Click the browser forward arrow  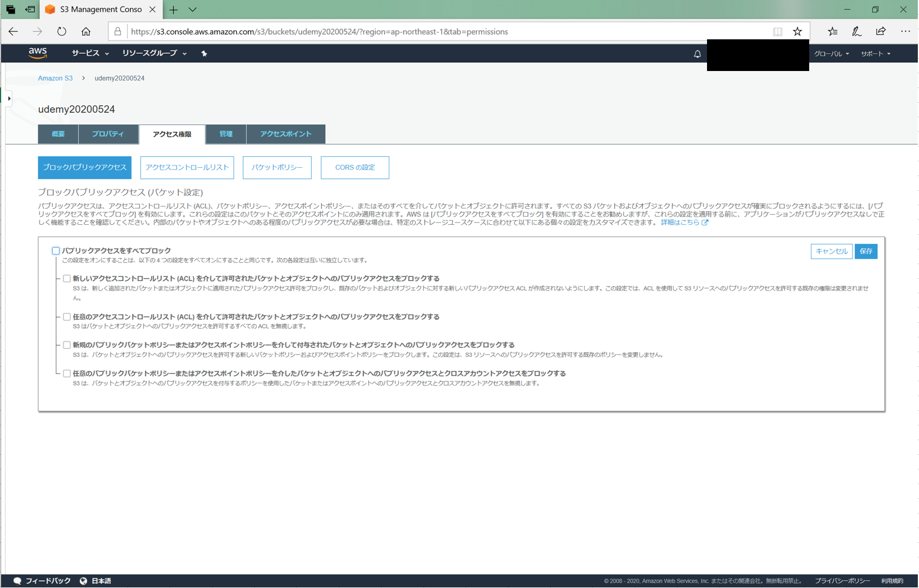pos(37,32)
